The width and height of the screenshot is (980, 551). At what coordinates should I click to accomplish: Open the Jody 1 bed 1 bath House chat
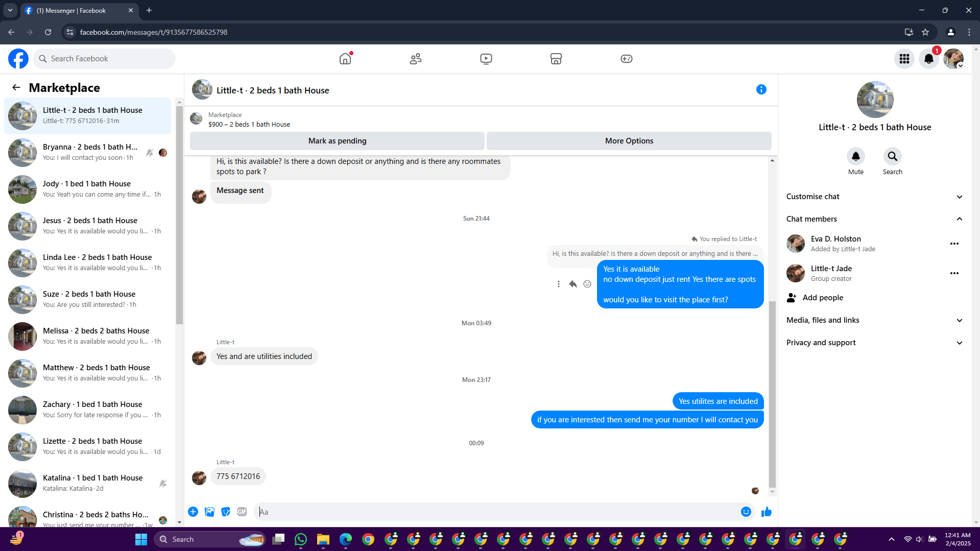point(87,189)
